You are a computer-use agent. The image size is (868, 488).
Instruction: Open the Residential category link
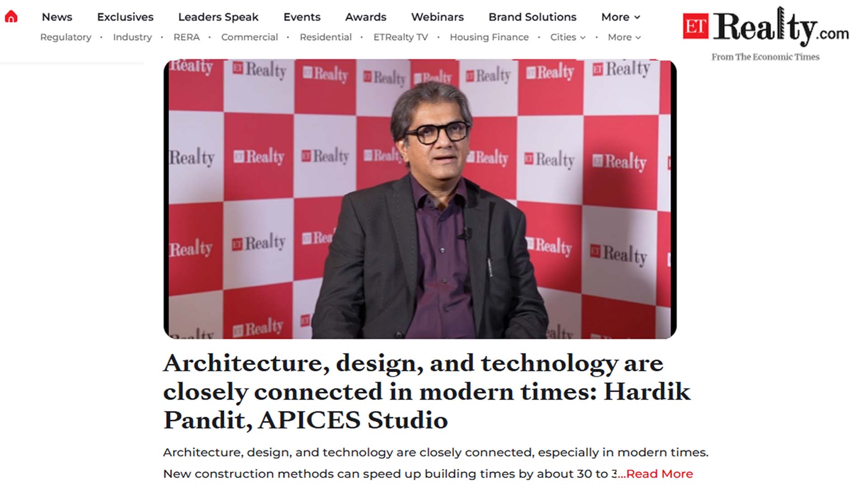(x=325, y=38)
